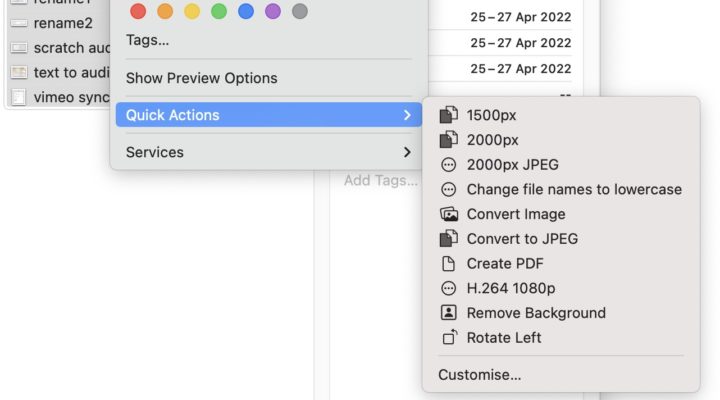Click the Remove Background portrait icon
This screenshot has width=720, height=400.
point(448,313)
